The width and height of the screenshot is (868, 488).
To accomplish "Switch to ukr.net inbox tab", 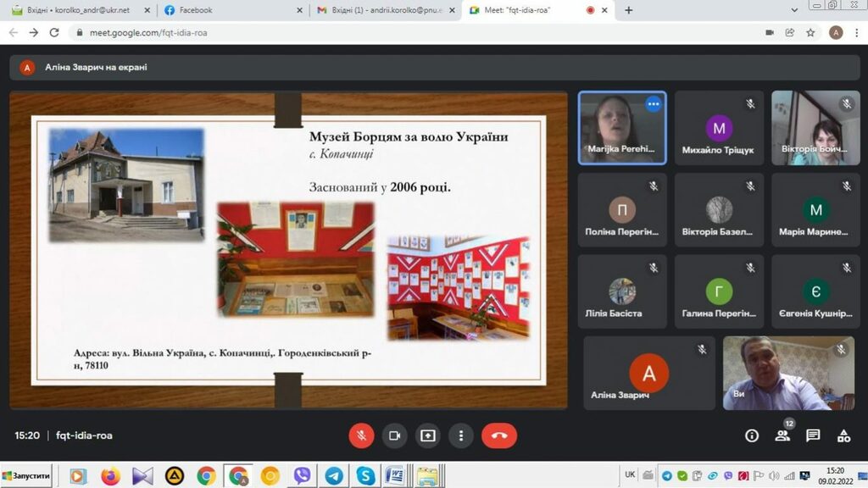I will click(x=76, y=10).
